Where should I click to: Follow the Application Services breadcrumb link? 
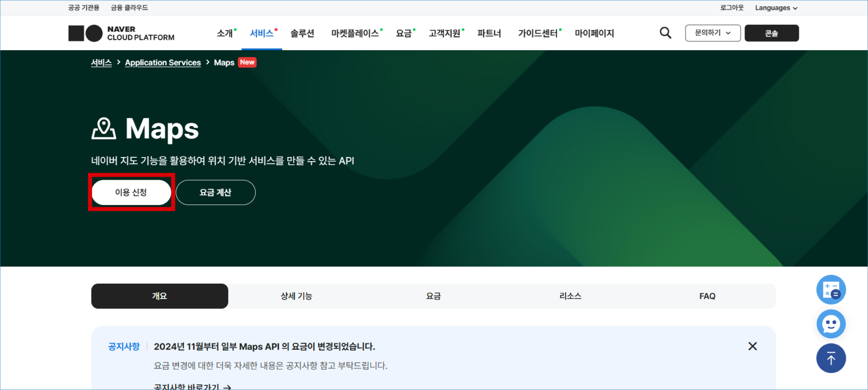tap(163, 63)
